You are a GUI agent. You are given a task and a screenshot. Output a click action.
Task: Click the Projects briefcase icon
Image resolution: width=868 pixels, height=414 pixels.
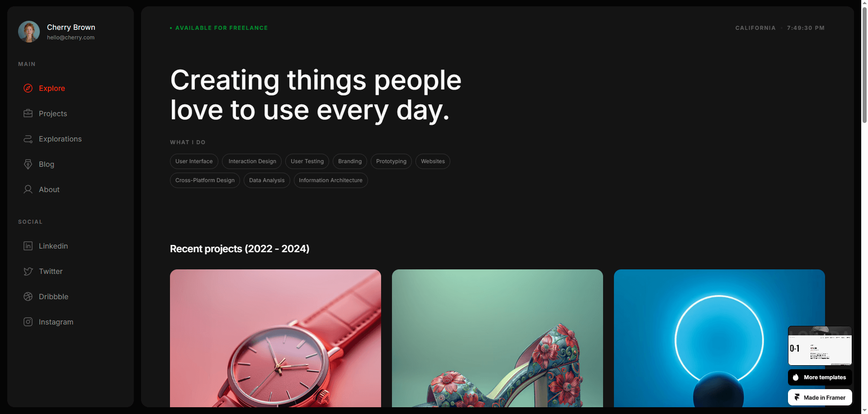point(28,113)
